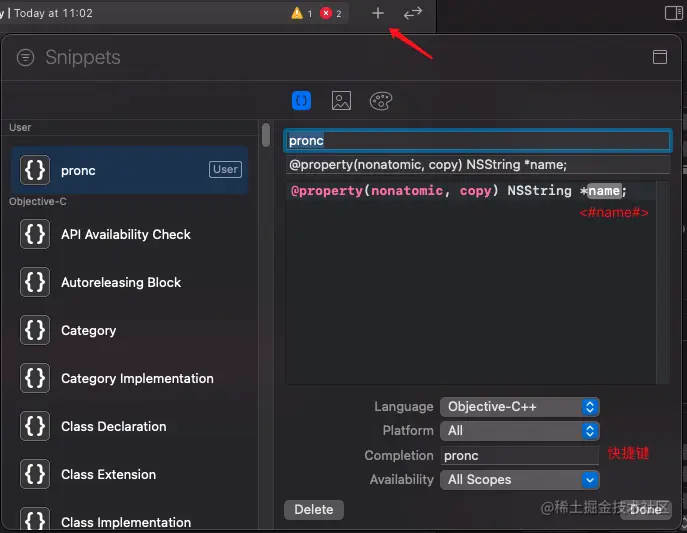Click the yellow warning indicator icon
The width and height of the screenshot is (687, 533).
[x=297, y=13]
